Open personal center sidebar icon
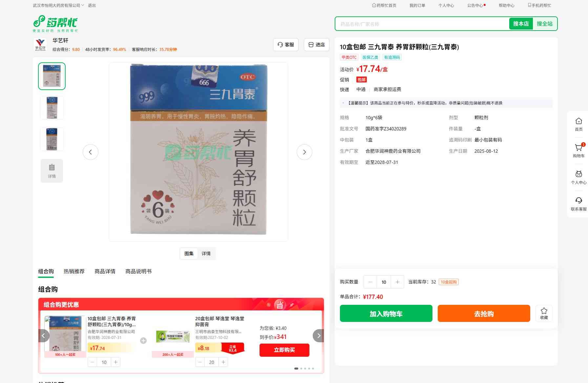This screenshot has width=588, height=383. coord(578,177)
